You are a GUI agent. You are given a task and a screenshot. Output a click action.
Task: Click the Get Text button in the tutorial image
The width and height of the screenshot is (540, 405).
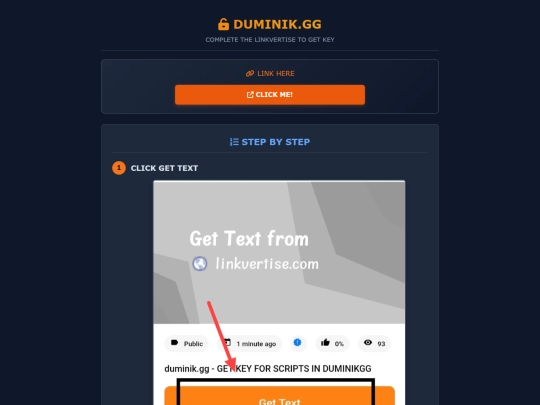[x=279, y=396]
